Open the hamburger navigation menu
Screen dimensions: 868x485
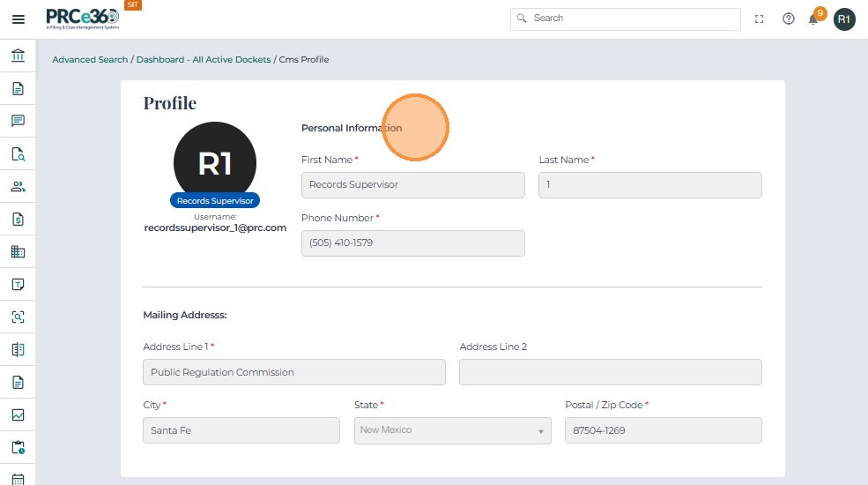[18, 19]
